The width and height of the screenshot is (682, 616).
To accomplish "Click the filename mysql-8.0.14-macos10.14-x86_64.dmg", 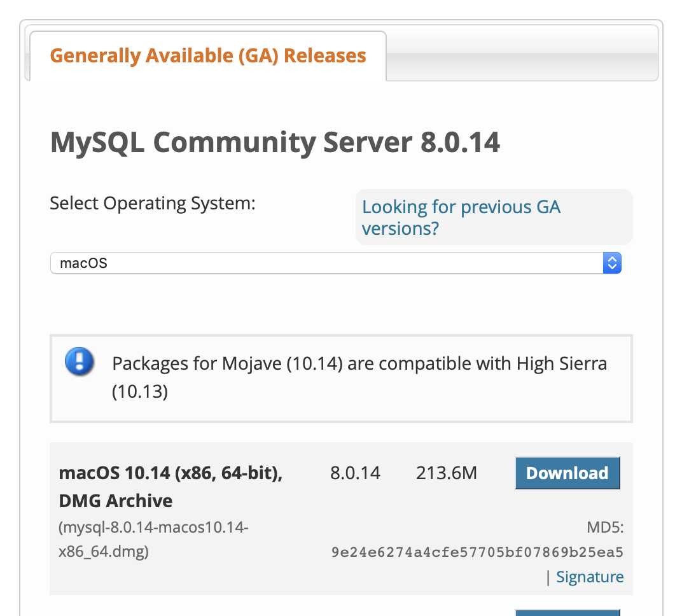I will [x=153, y=540].
